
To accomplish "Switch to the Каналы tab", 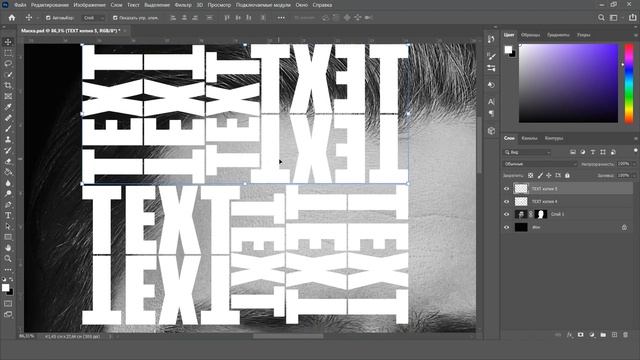I will pos(529,138).
